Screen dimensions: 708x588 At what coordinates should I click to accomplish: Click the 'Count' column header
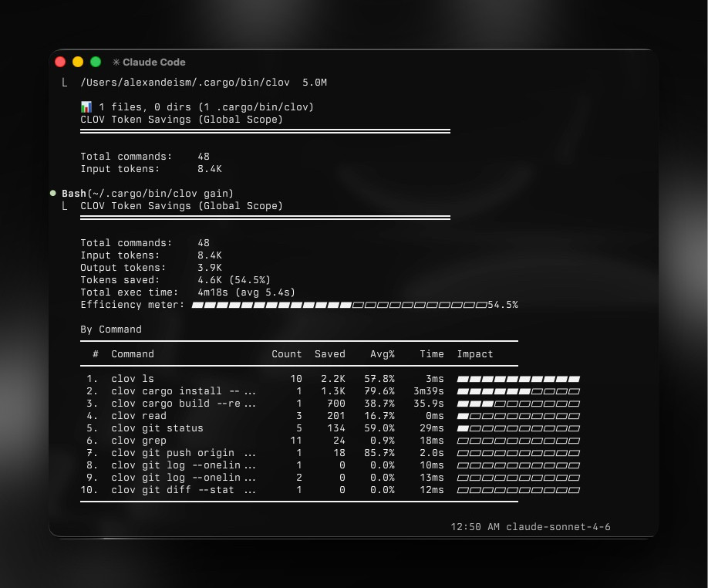(287, 354)
